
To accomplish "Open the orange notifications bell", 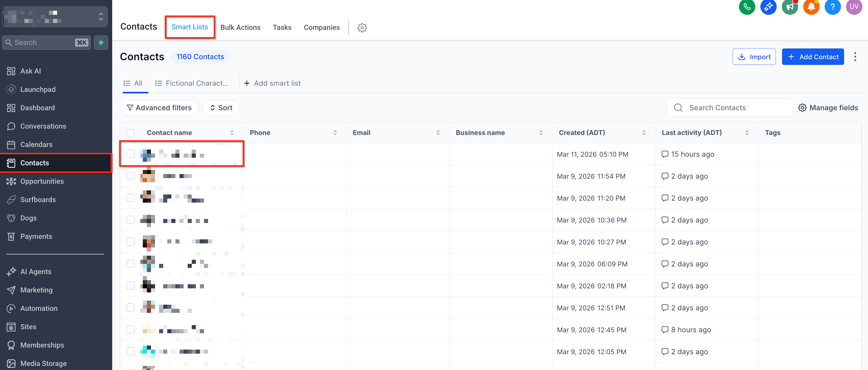I will [811, 7].
